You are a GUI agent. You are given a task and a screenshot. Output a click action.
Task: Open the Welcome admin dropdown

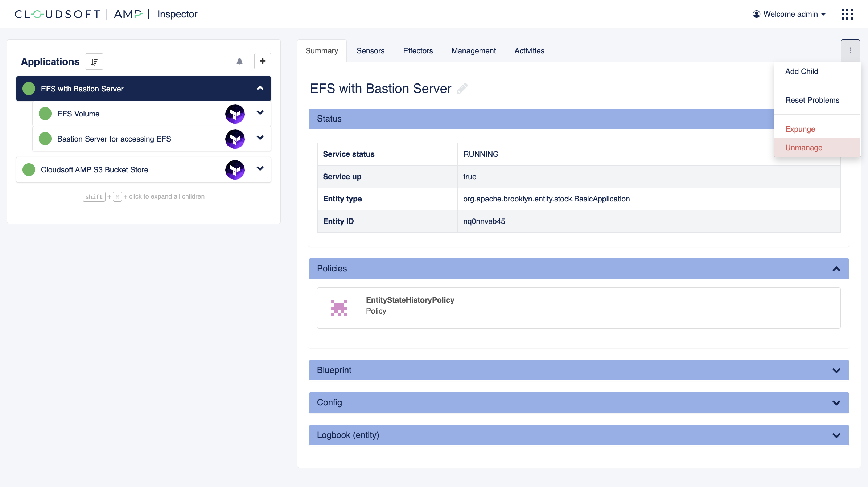789,14
